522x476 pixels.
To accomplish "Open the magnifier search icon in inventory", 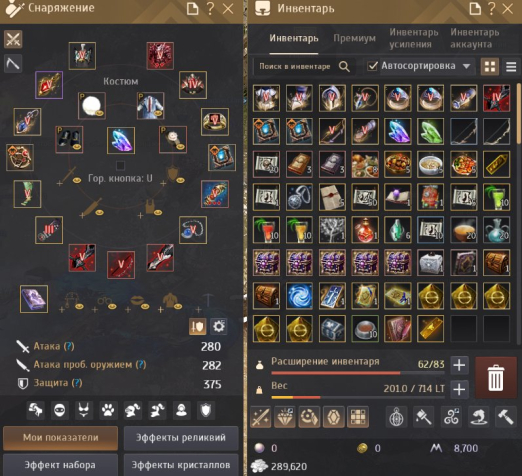I will click(x=344, y=66).
